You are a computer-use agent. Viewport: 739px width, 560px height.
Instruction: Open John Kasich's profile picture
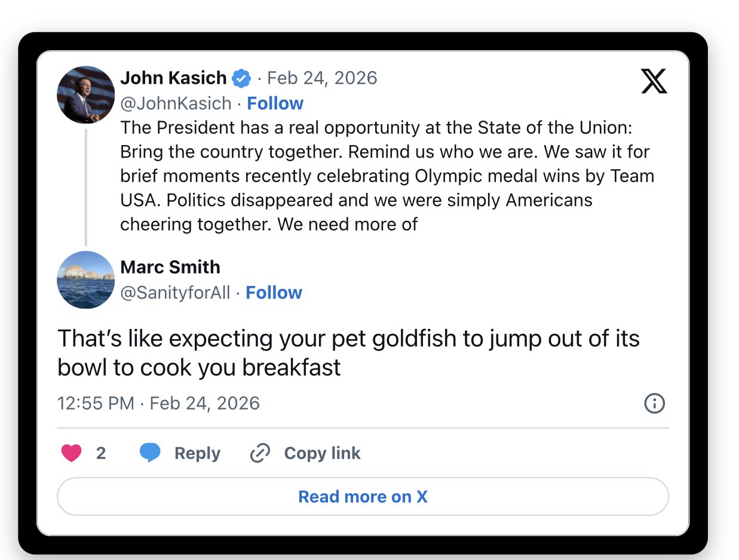tap(85, 95)
